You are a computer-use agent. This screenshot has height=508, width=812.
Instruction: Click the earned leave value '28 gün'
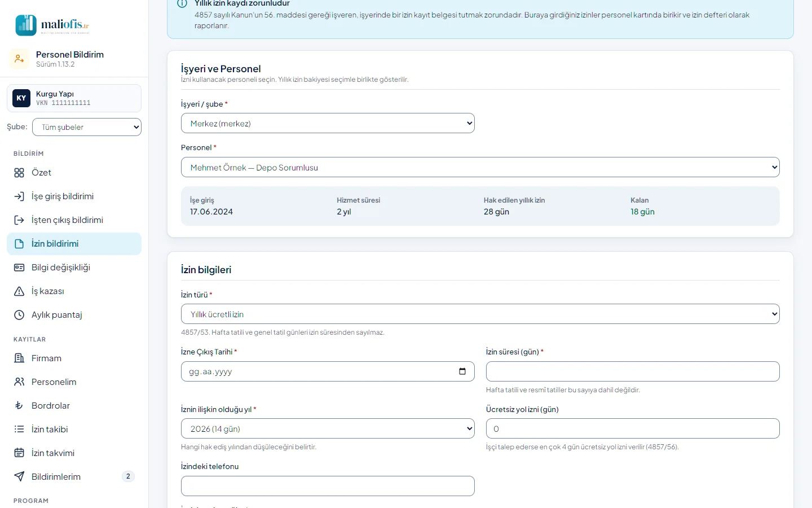496,212
